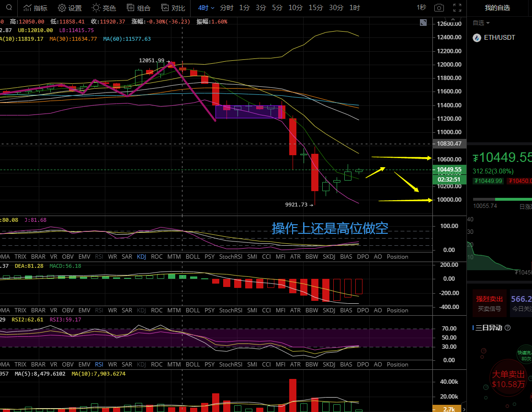Expand the 4时 timeframe dropdown
Screen dimensions: 532x412
coord(205,8)
